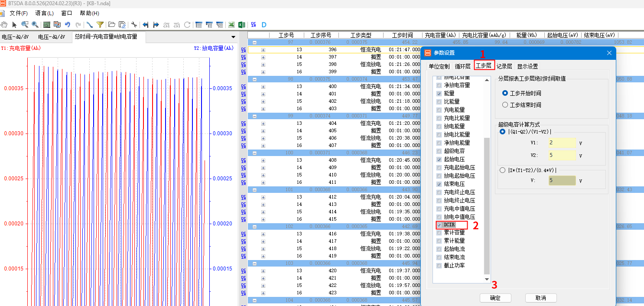Enable the 超级电容 checkbox

(439, 151)
